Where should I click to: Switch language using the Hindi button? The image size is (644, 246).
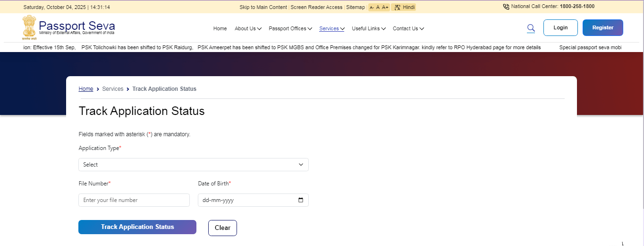404,8
